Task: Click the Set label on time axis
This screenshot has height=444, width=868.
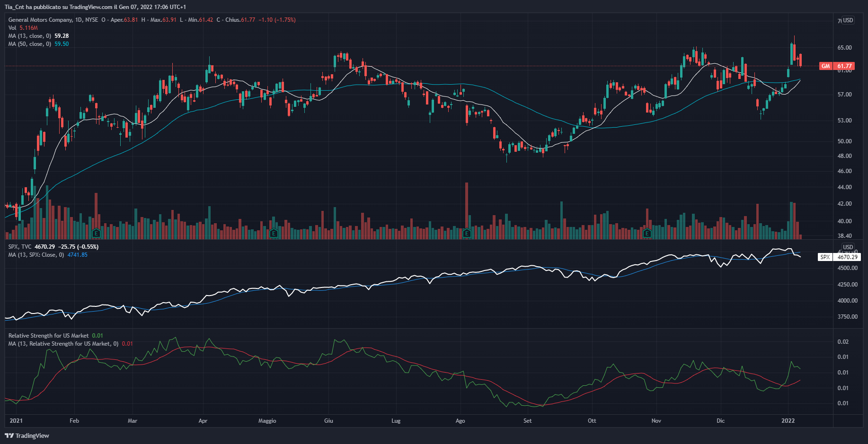Action: pos(528,421)
